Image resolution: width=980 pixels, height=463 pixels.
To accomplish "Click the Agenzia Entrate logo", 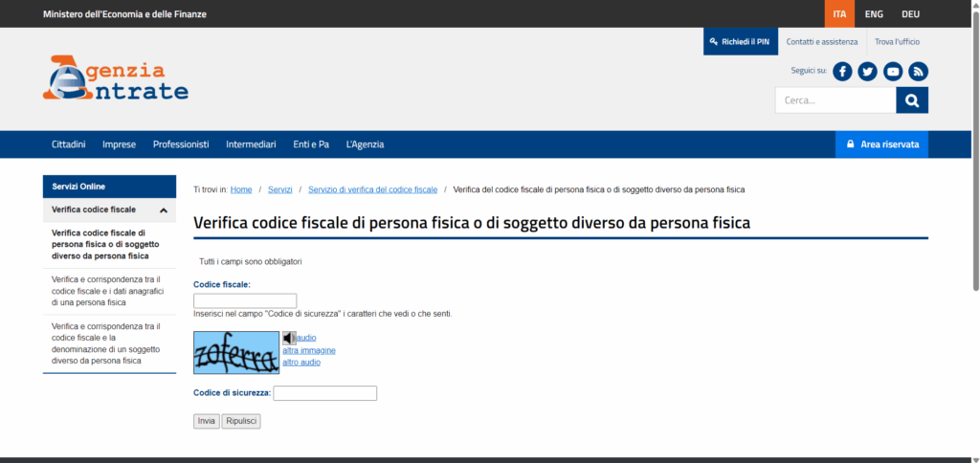I will pyautogui.click(x=116, y=78).
